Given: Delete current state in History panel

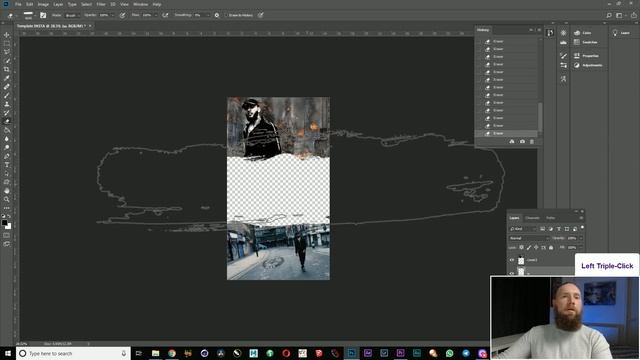Looking at the screenshot, I should click(531, 141).
